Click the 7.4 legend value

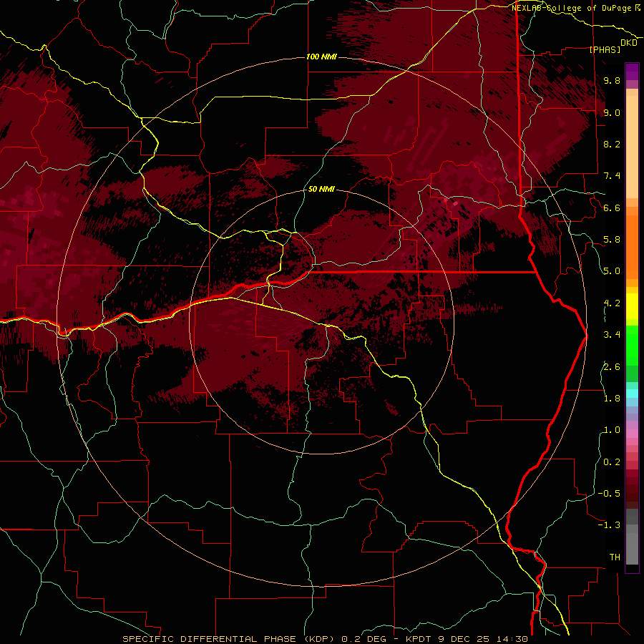(x=612, y=176)
